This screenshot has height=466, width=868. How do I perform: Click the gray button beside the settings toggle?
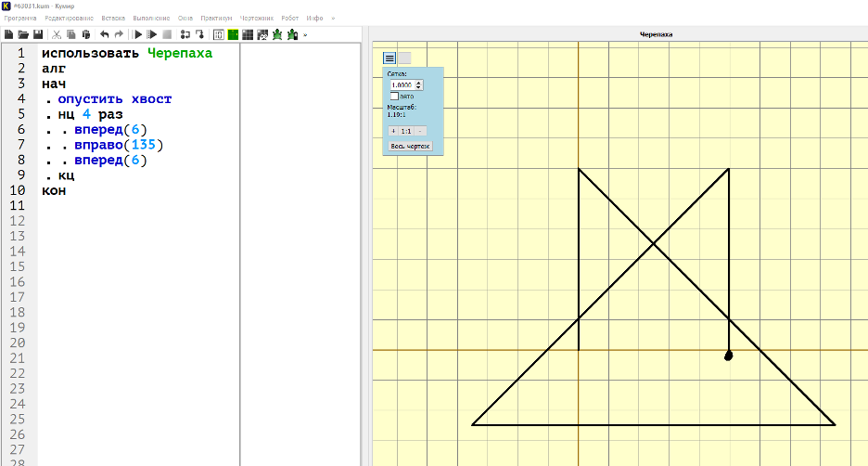404,58
